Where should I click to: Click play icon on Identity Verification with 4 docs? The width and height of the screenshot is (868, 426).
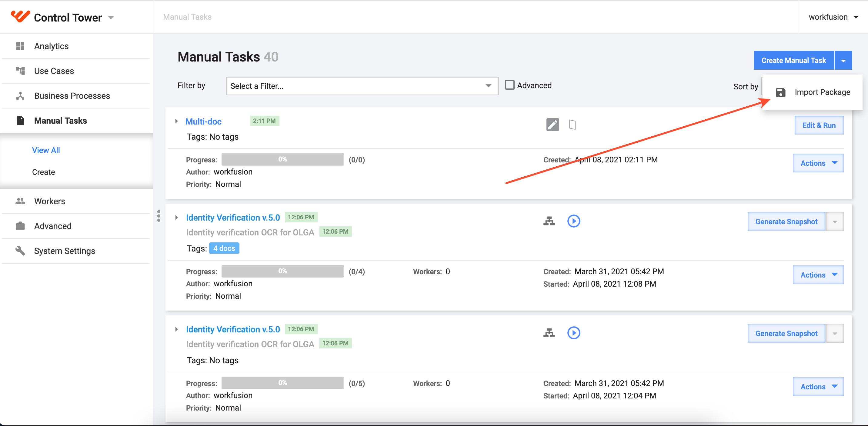[x=573, y=221]
